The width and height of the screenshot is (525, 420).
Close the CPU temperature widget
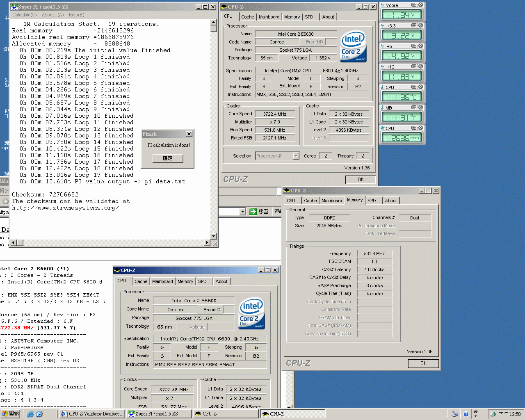coord(420,87)
